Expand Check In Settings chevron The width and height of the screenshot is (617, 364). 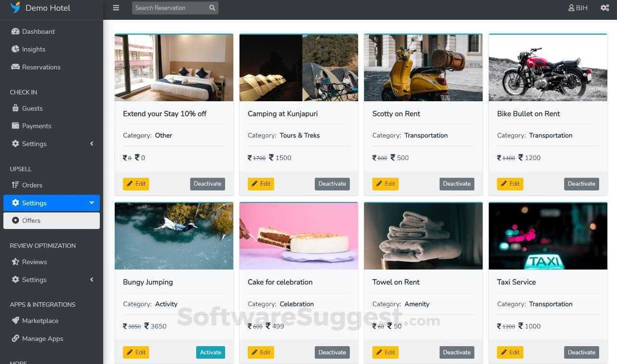tap(92, 144)
